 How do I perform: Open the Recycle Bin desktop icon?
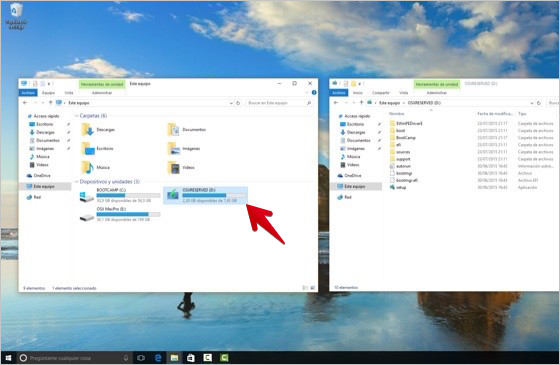(16, 16)
